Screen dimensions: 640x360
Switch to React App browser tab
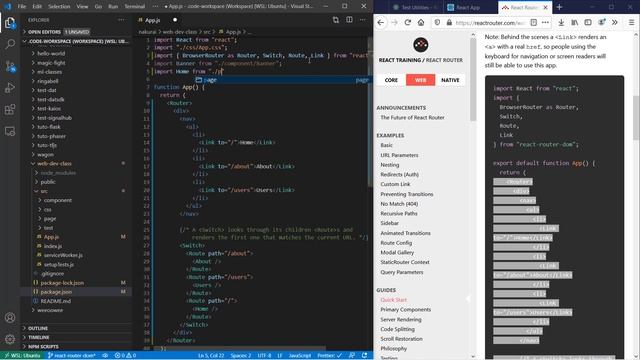pyautogui.click(x=467, y=7)
